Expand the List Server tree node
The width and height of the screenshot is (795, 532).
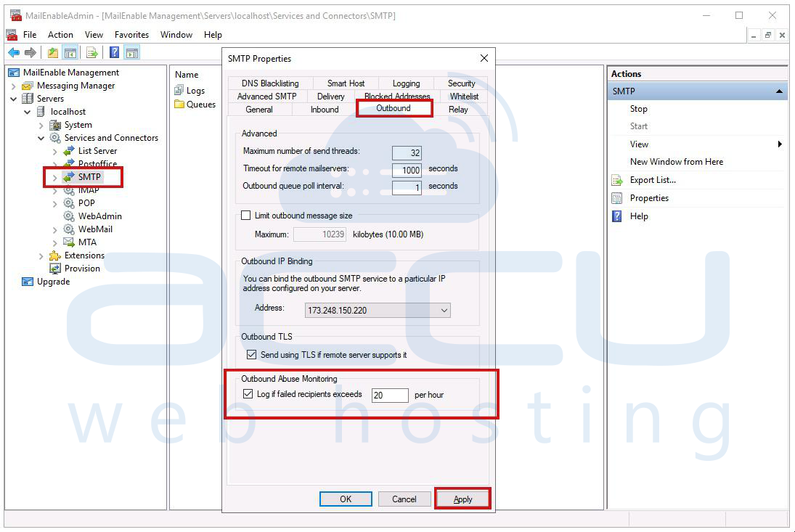(x=54, y=152)
